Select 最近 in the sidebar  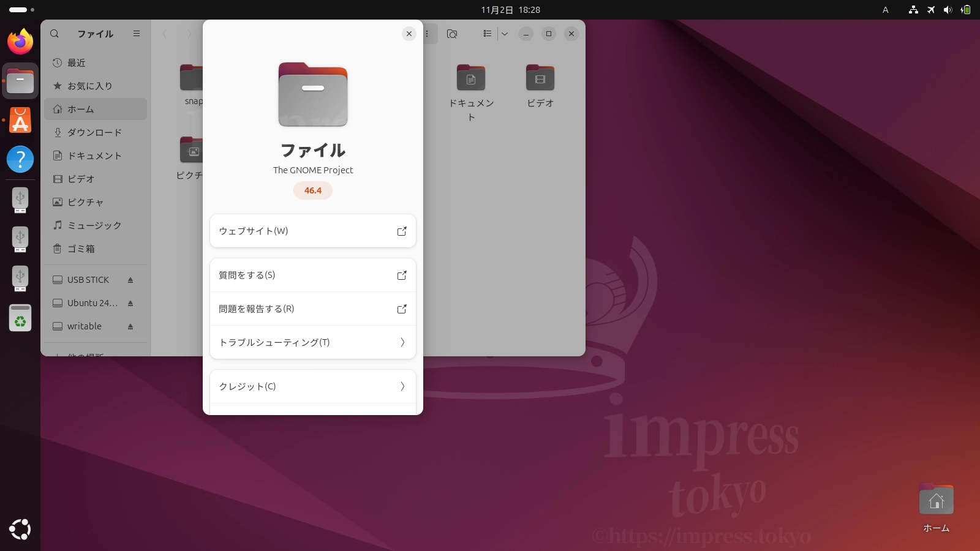click(x=96, y=62)
